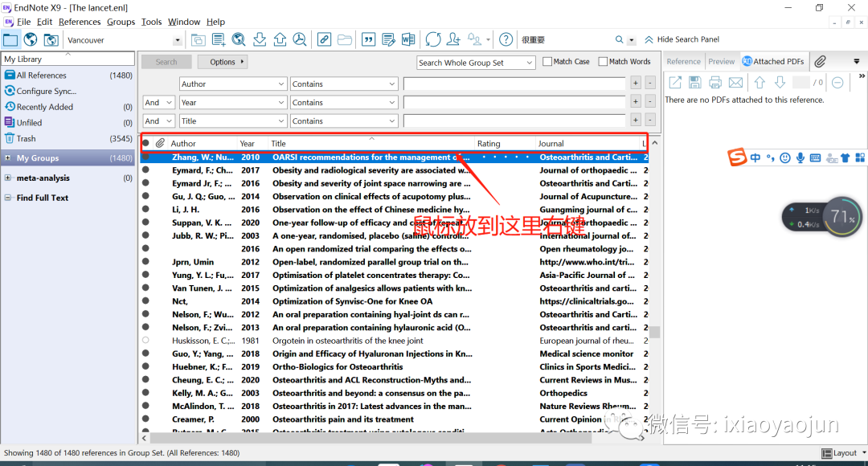The height and width of the screenshot is (466, 868).
Task: Open the File menu
Action: pos(24,22)
